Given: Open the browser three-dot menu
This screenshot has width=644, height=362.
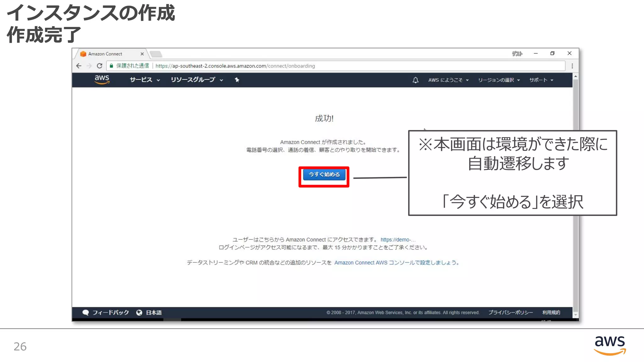Looking at the screenshot, I should pos(572,66).
